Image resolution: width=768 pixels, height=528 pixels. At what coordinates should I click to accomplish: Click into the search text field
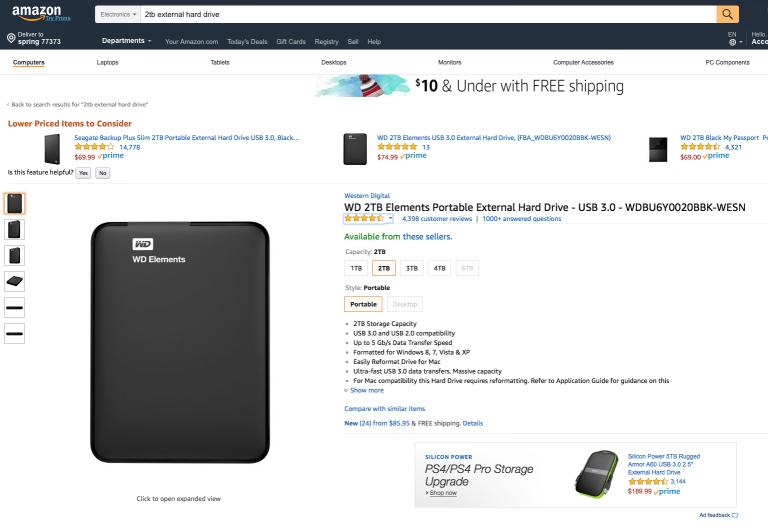click(428, 15)
